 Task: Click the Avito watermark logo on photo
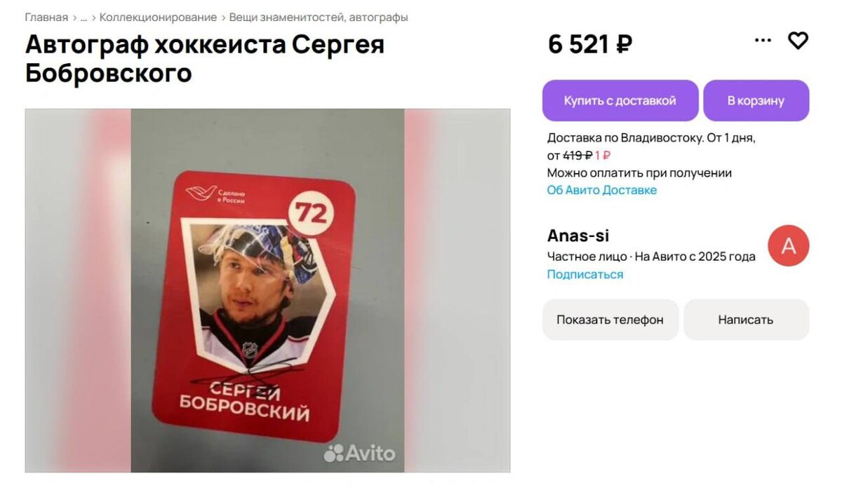[x=359, y=454]
